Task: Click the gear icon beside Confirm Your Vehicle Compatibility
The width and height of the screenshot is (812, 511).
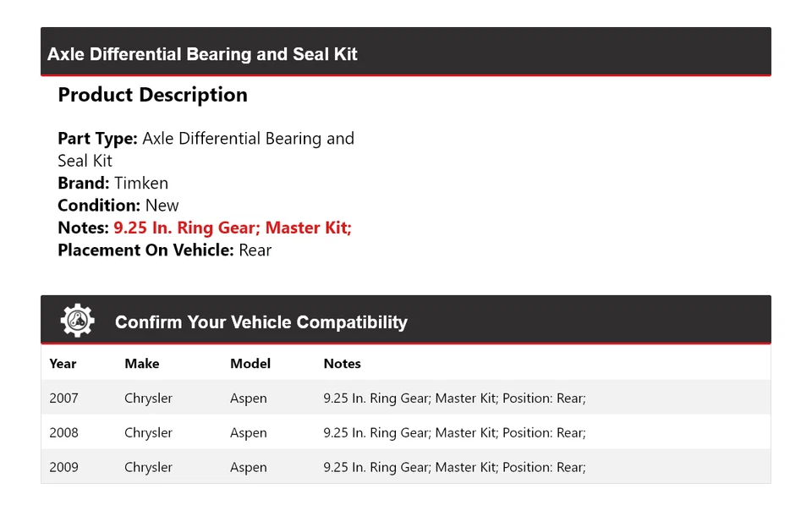Action: coord(78,321)
